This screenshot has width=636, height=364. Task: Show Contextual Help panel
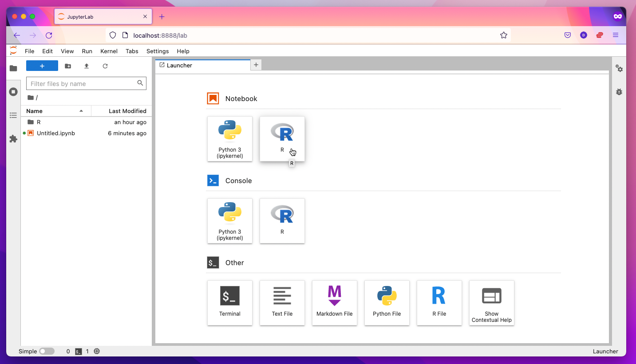492,303
